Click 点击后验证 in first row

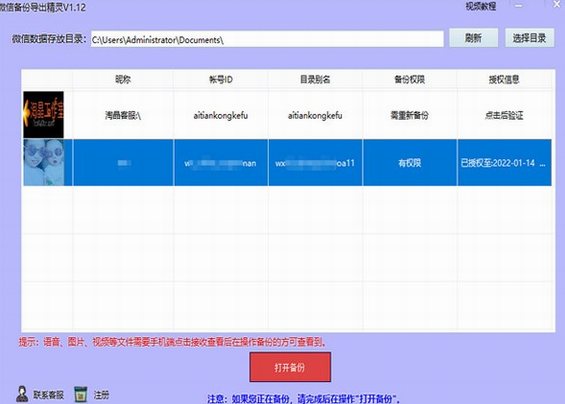pos(504,115)
